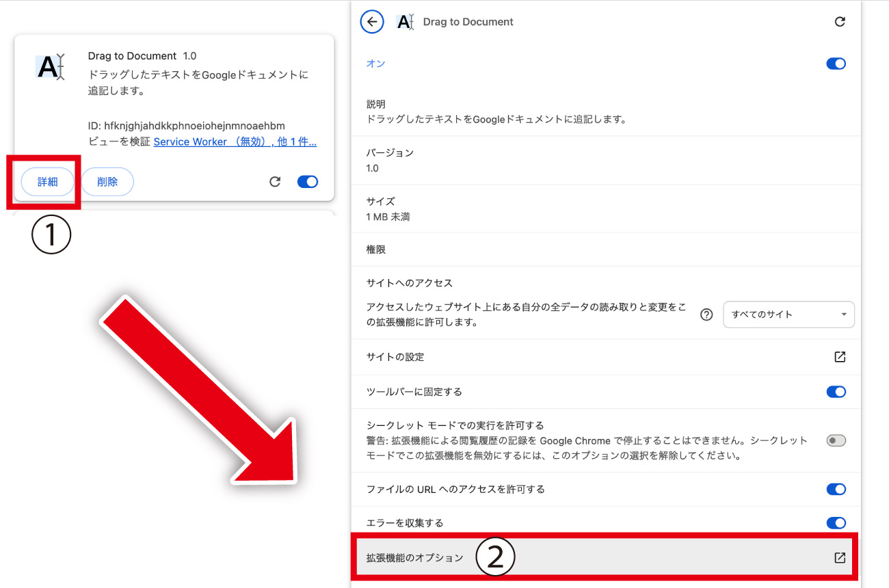
Task: Click the 拡張機能のオプション row label
Action: [x=414, y=558]
